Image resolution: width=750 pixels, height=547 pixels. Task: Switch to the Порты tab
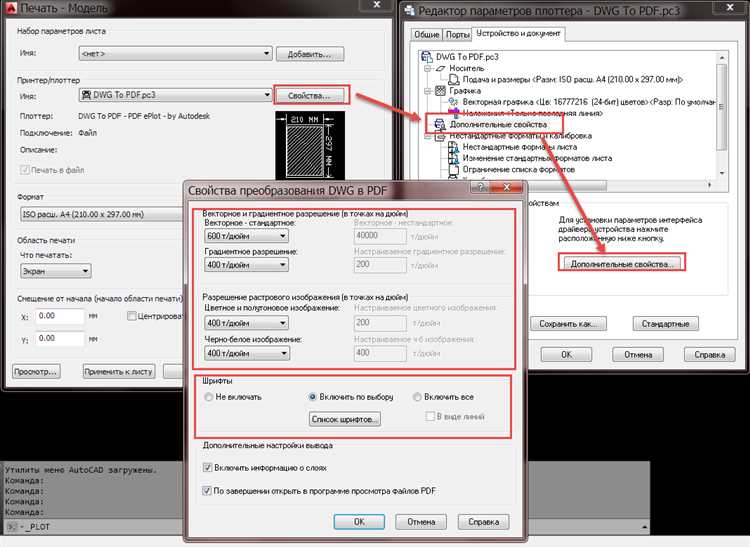point(457,34)
